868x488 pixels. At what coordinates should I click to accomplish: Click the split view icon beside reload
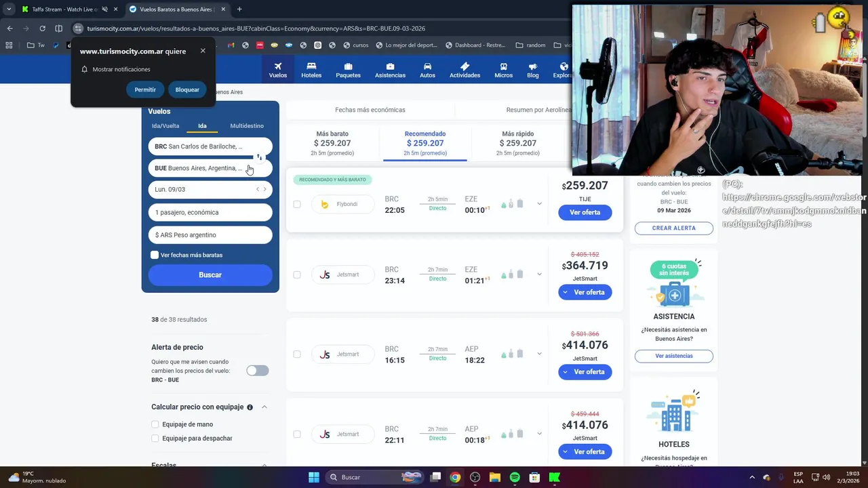(58, 28)
